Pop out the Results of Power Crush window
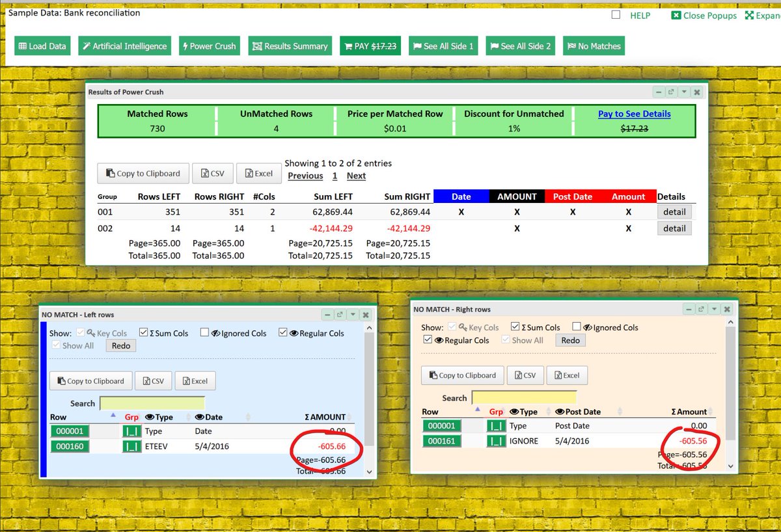The image size is (781, 532). pos(672,92)
